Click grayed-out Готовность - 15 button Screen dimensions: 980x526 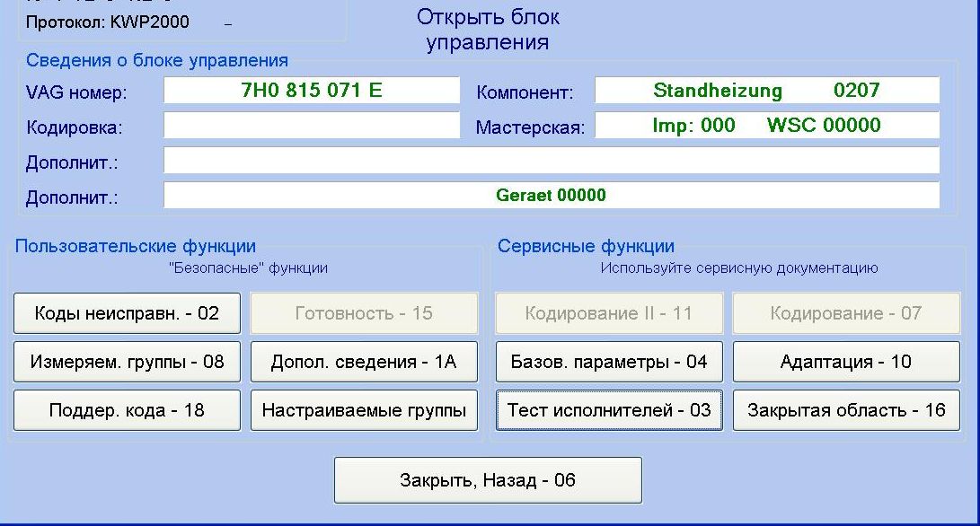pos(363,313)
